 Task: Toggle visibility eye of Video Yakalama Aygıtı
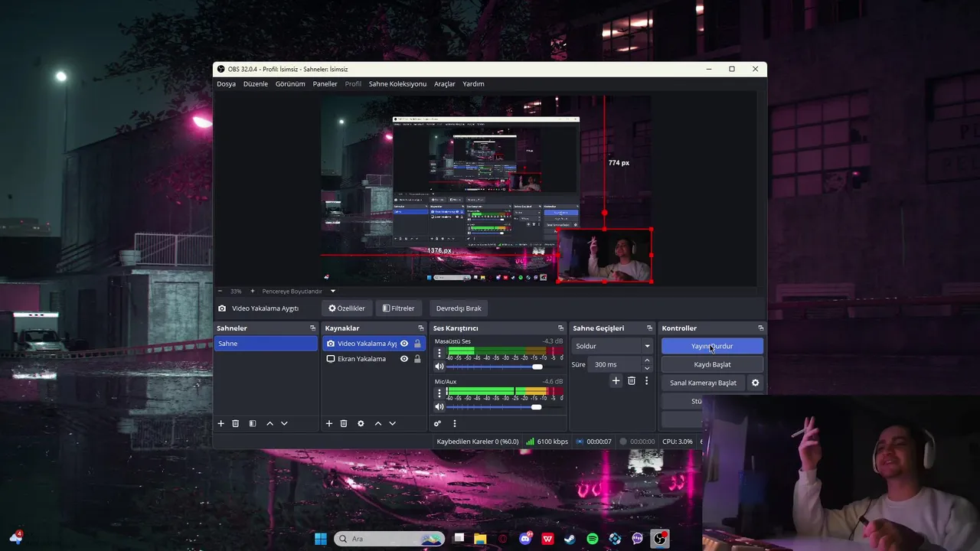point(404,344)
